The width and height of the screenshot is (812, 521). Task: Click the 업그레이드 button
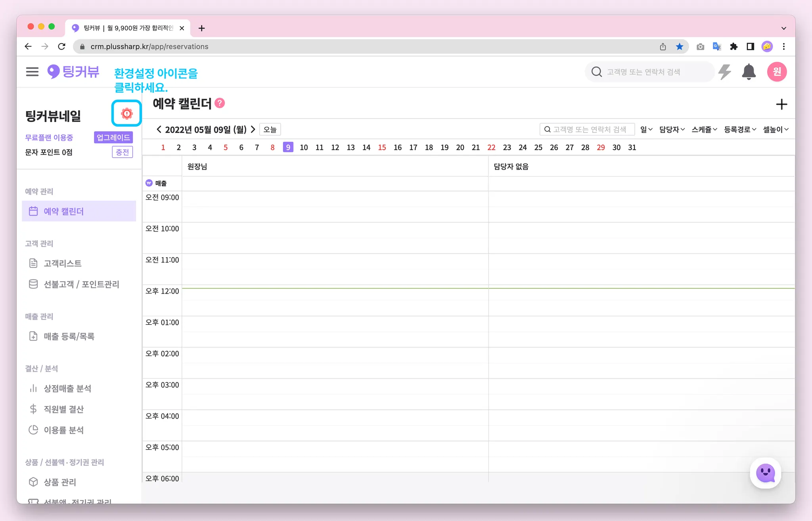pos(113,137)
